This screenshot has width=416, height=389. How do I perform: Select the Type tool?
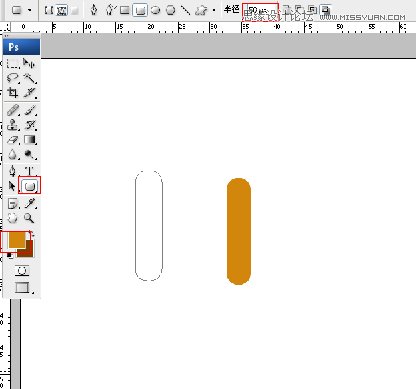[30, 171]
